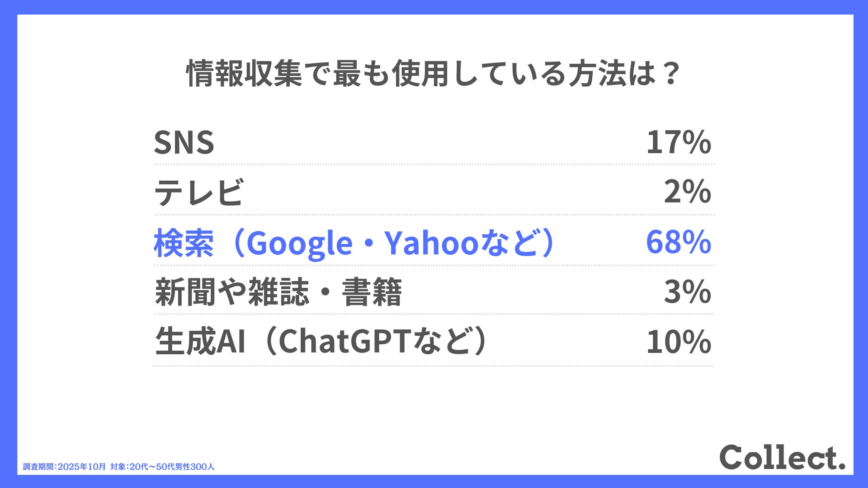Viewport: 868px width, 488px height.
Task: Click the 17% value
Action: tap(679, 143)
